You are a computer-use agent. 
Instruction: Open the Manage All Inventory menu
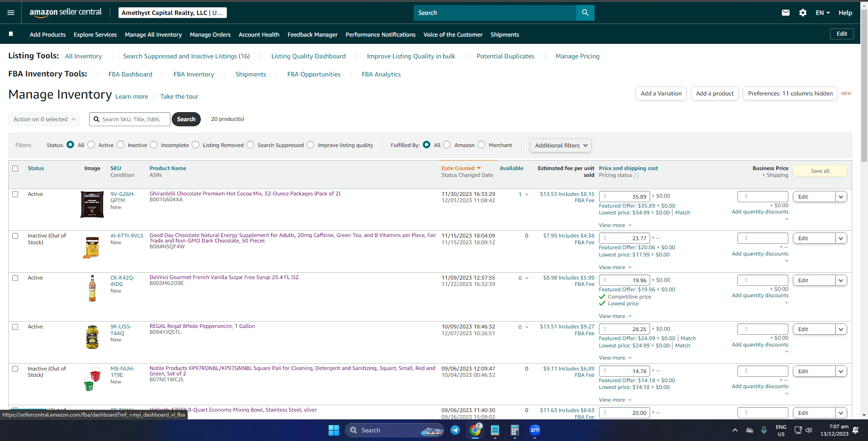click(x=153, y=34)
